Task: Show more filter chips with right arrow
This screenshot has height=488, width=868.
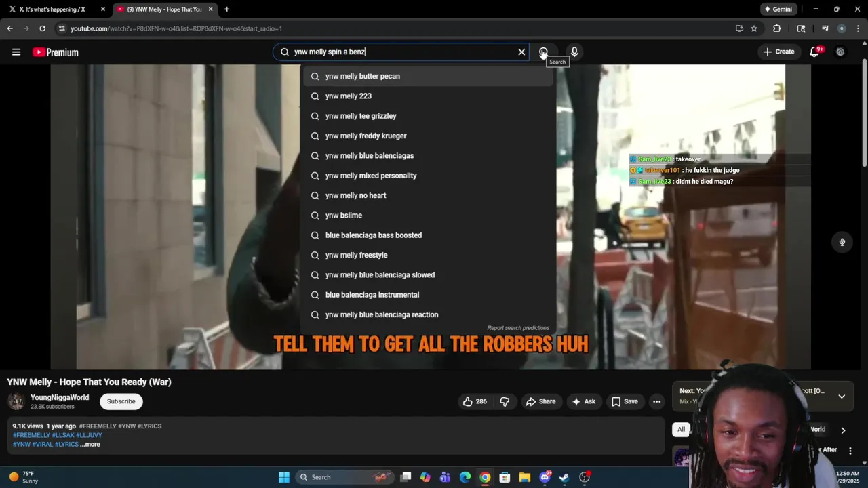Action: pos(843,430)
